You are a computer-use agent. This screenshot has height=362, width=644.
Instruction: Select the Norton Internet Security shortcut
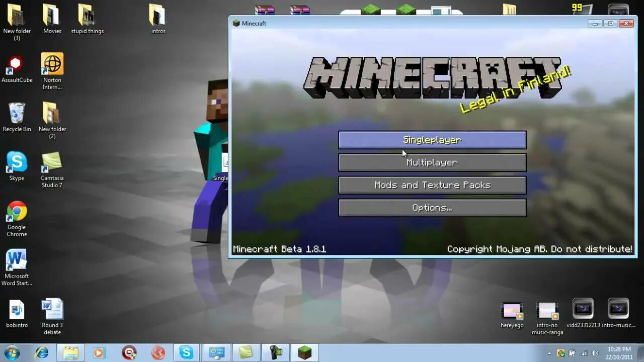coord(52,71)
